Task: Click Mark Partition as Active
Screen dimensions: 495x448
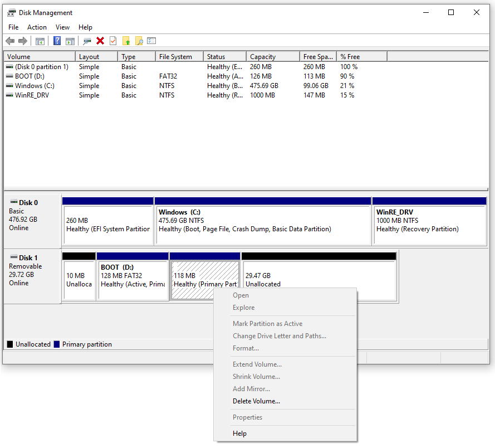Action: [x=285, y=324]
